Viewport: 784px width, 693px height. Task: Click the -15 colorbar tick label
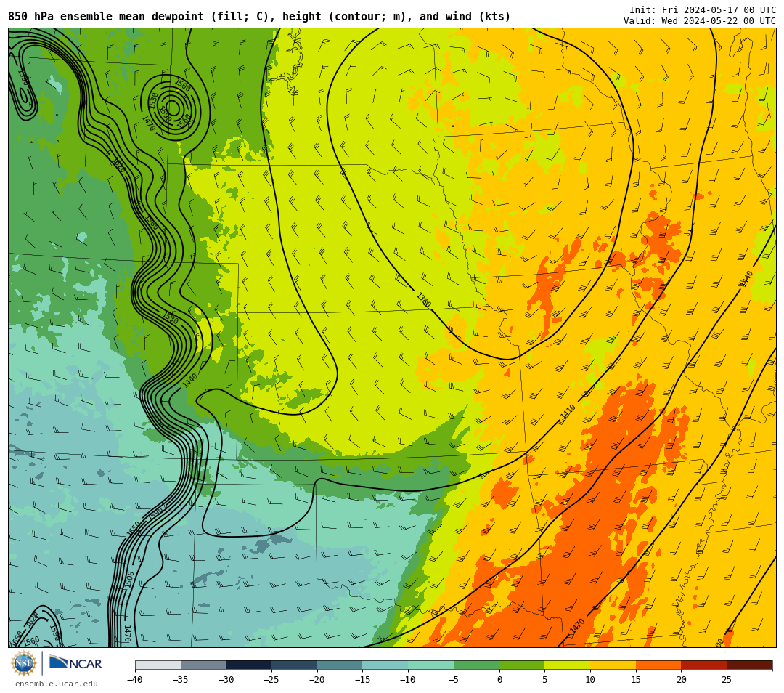click(x=362, y=679)
